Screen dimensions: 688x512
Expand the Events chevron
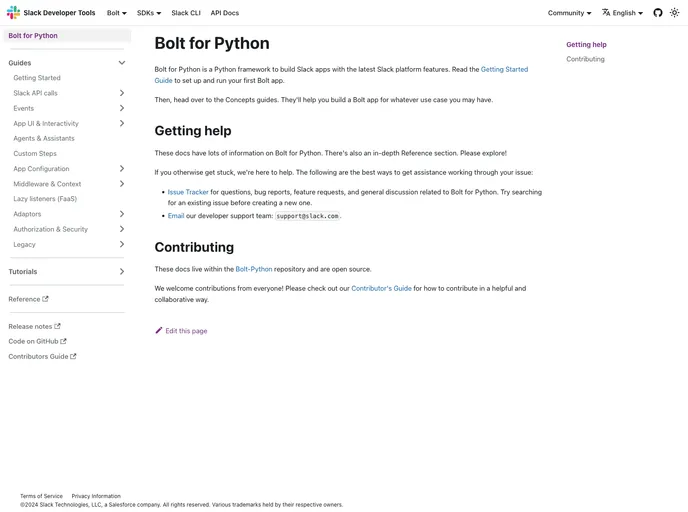coord(122,108)
